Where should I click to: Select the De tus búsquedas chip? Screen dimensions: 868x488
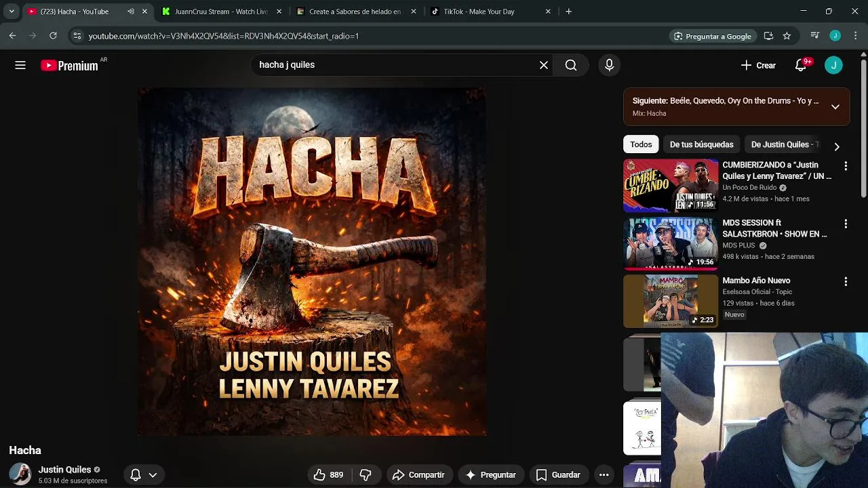click(701, 144)
